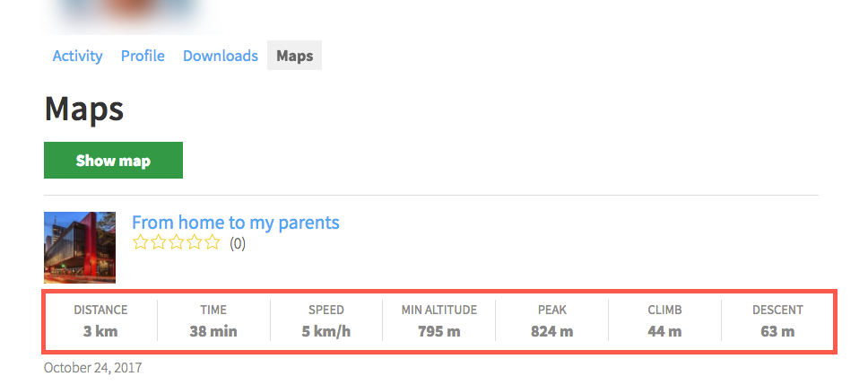Image resolution: width=868 pixels, height=385 pixels.
Task: Click the first rating star
Action: coord(141,242)
